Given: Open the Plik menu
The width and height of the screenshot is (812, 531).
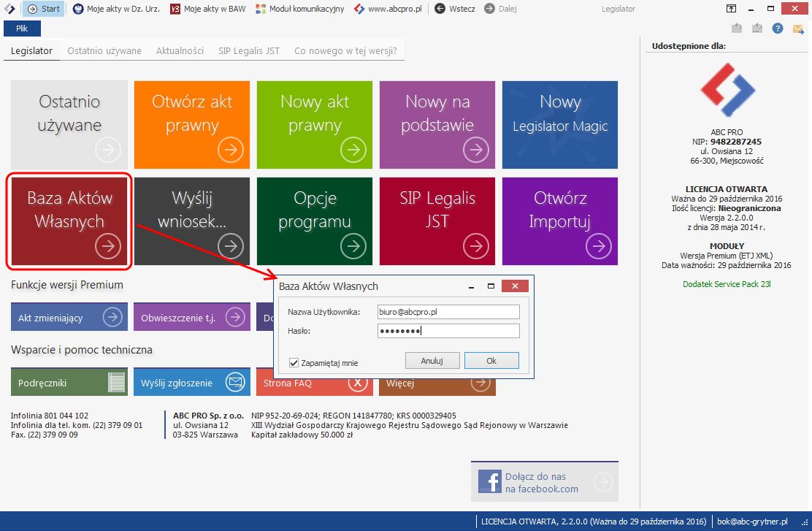Looking at the screenshot, I should pos(22,28).
